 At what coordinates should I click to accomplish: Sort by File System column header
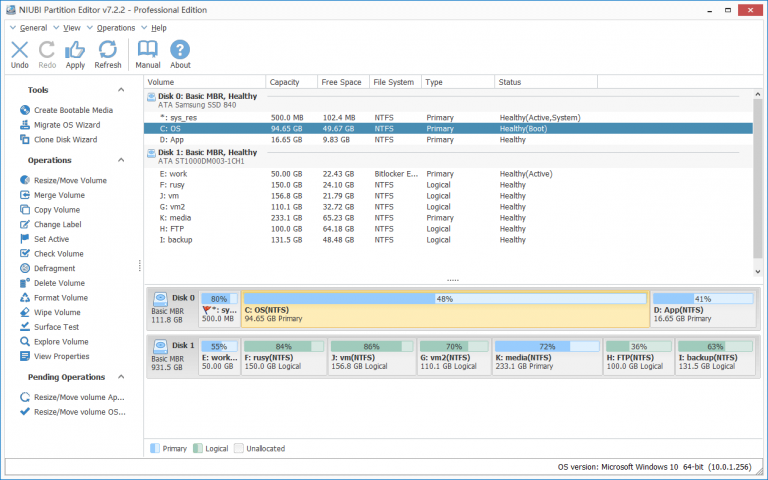395,82
